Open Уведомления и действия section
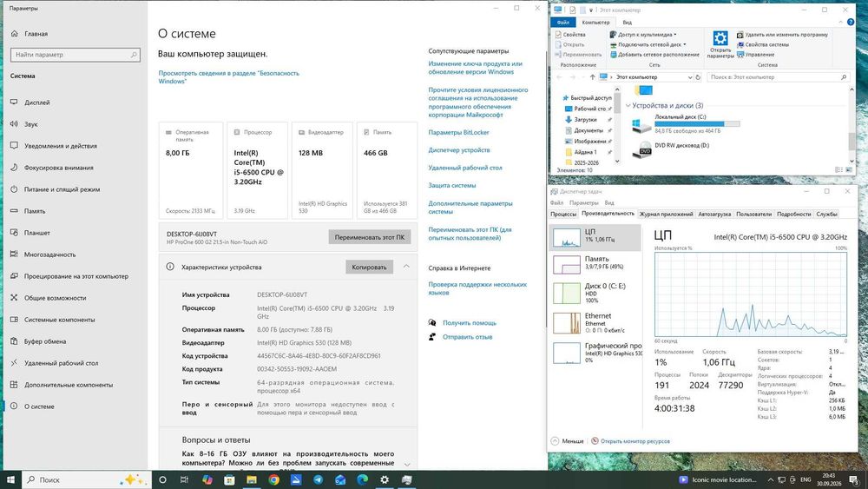This screenshot has height=489, width=868. [61, 146]
